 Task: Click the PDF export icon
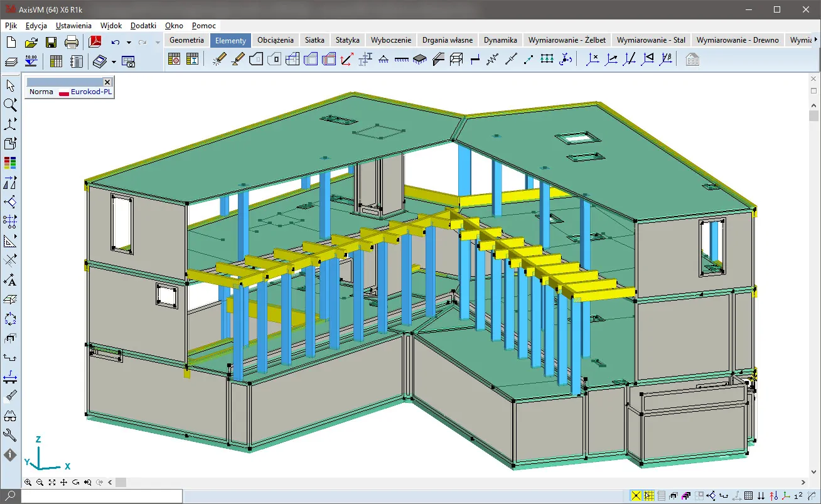[95, 42]
